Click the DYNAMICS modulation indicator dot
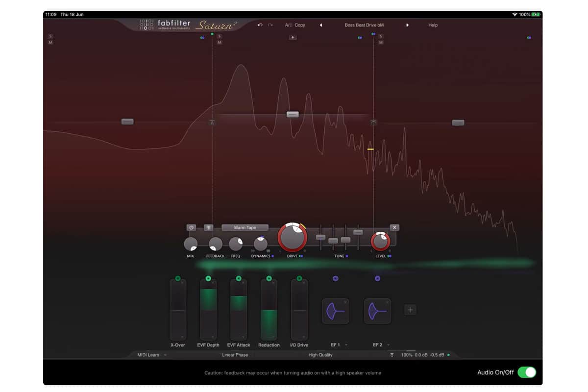This screenshot has width=588, height=392. tap(272, 256)
